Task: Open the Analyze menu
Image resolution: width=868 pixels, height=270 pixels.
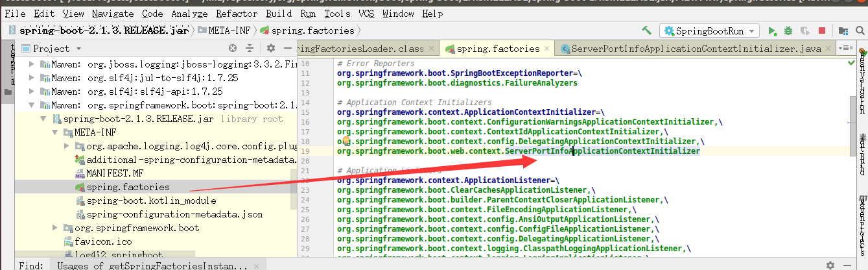Action: pos(189,14)
